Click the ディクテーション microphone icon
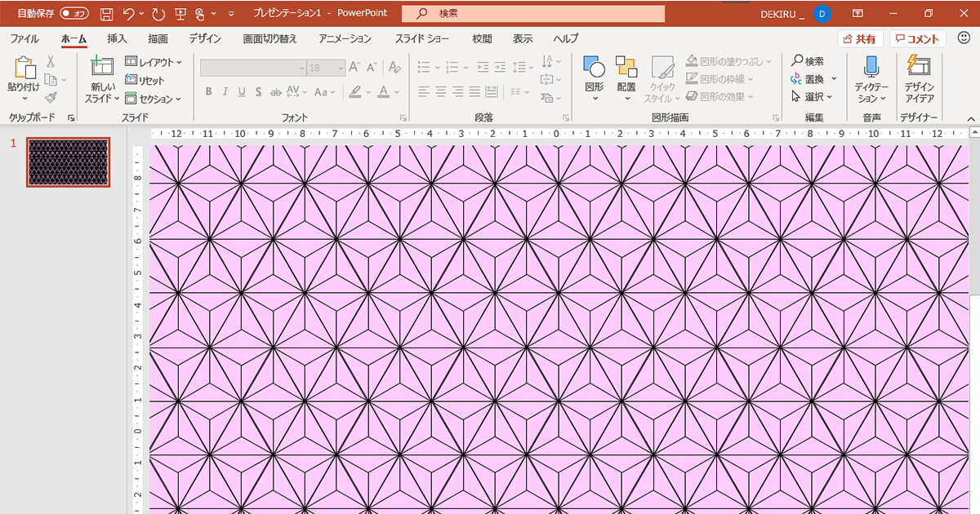Screen dimensions: 980x514 click(x=871, y=66)
